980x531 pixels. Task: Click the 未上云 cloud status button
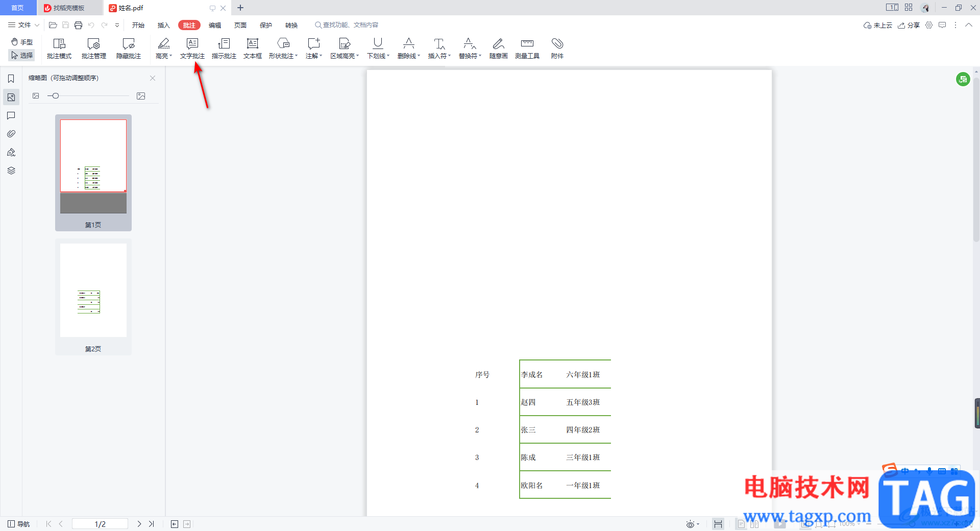coord(878,25)
